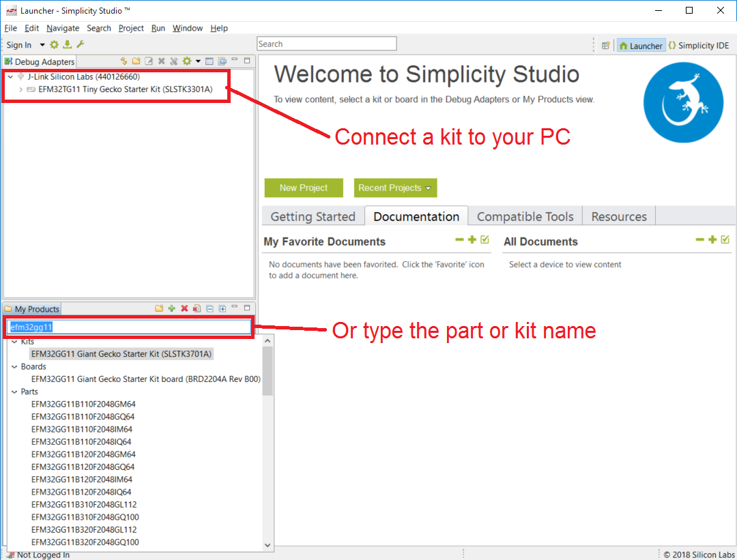Launch a New Project
This screenshot has height=560, width=737.
(x=303, y=188)
